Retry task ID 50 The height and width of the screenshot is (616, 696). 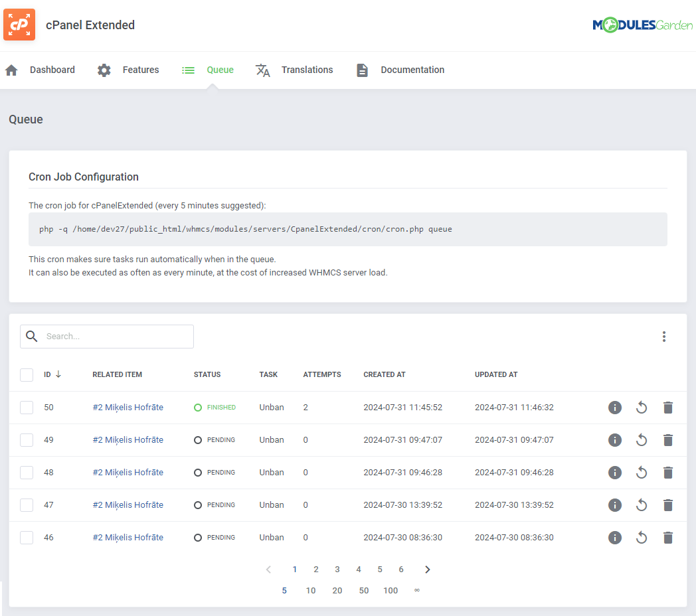point(642,408)
